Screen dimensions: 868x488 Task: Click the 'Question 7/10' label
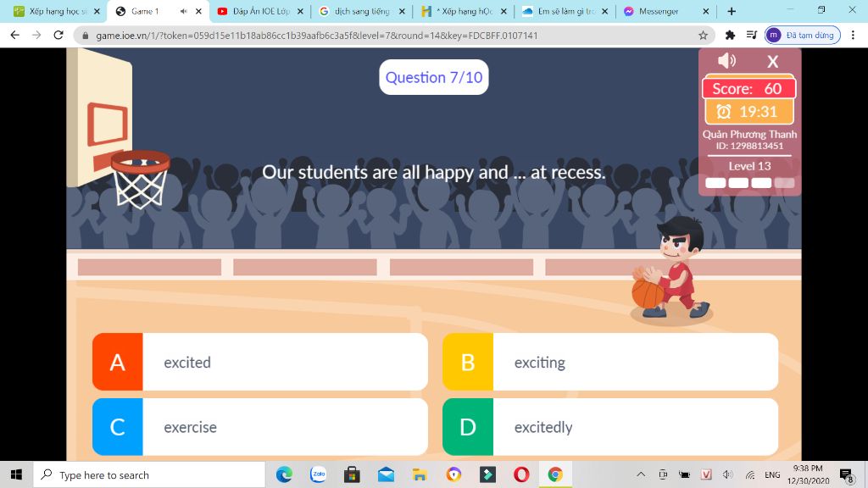coord(434,77)
